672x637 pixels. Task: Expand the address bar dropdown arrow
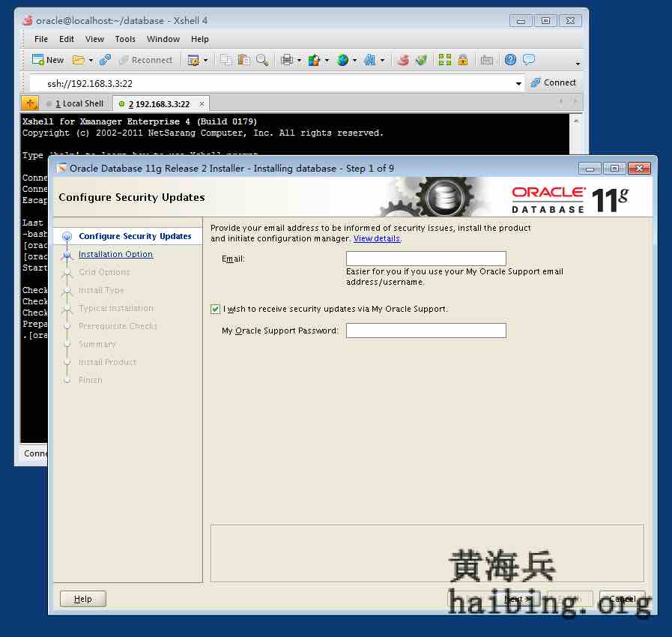(x=518, y=84)
